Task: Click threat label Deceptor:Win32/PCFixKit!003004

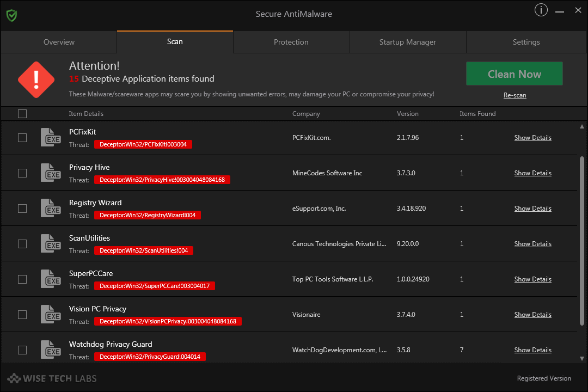Action: [143, 144]
